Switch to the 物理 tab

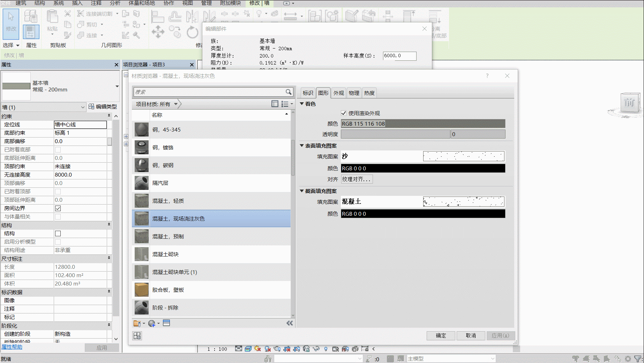click(354, 93)
